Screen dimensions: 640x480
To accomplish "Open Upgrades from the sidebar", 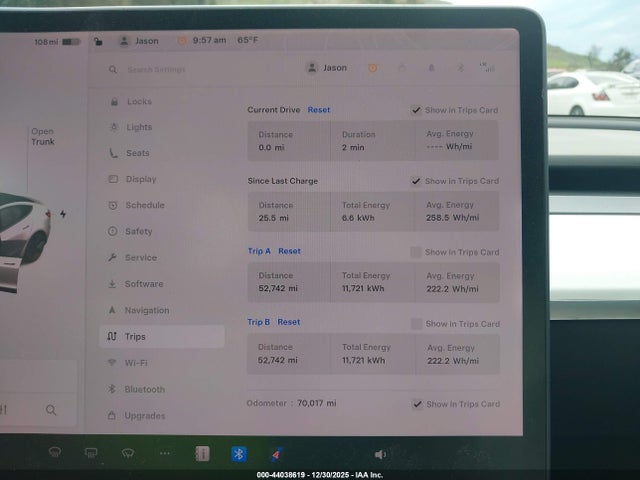I will point(136,416).
